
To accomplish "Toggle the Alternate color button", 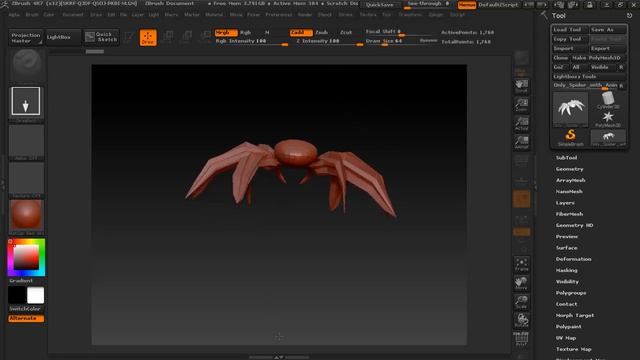I will click(x=26, y=318).
